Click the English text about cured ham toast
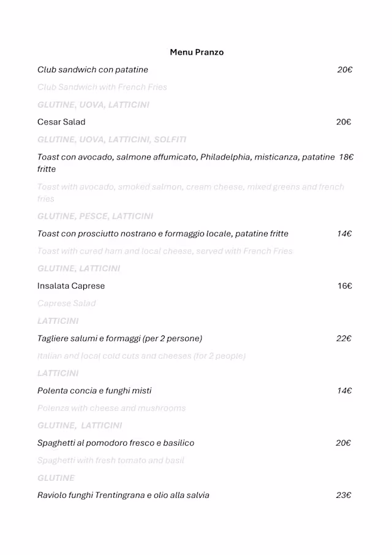Screen dimensions: 392x555 (165, 251)
